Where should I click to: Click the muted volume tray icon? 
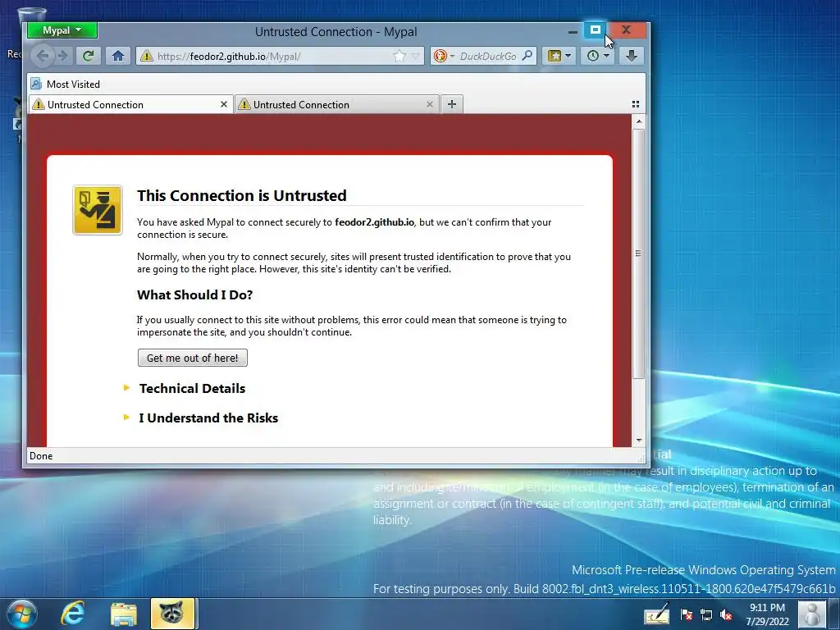726,614
